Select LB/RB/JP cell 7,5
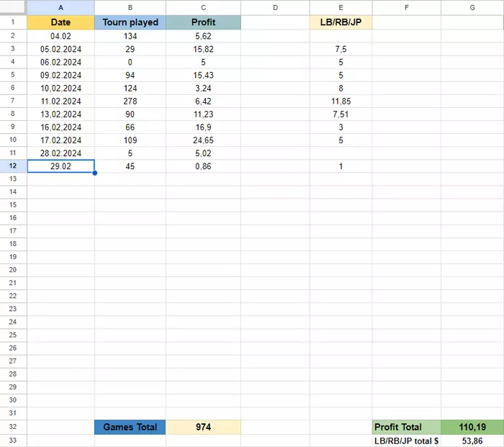This screenshot has height=447, width=504. point(341,49)
